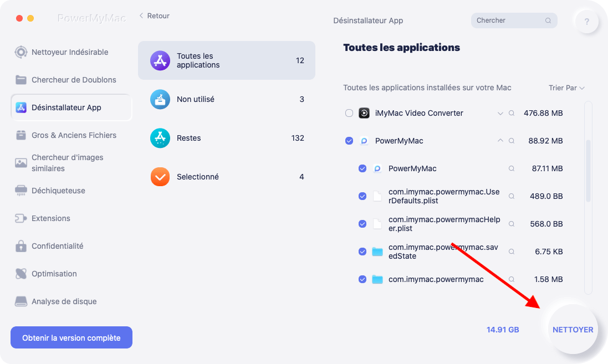Uncheck the PowerMyMac 88.92 MB checkbox
Viewport: 608px width, 364px height.
click(x=349, y=141)
